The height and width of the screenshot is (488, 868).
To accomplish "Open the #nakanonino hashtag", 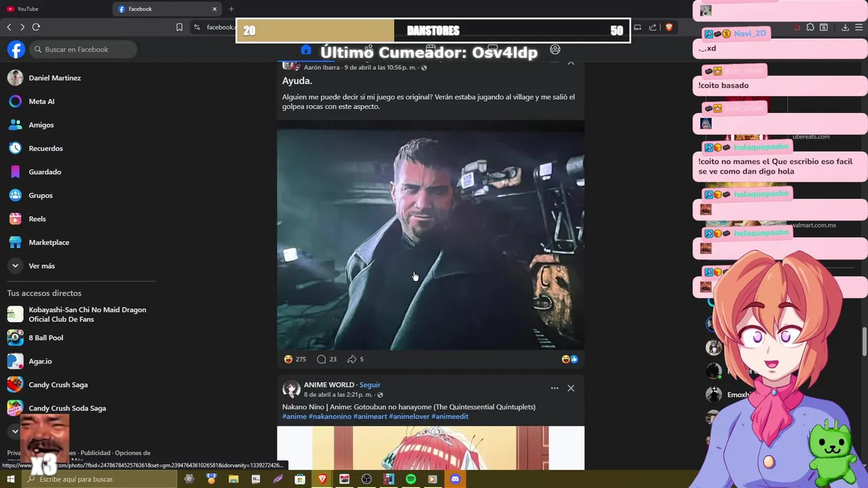I will pyautogui.click(x=330, y=416).
